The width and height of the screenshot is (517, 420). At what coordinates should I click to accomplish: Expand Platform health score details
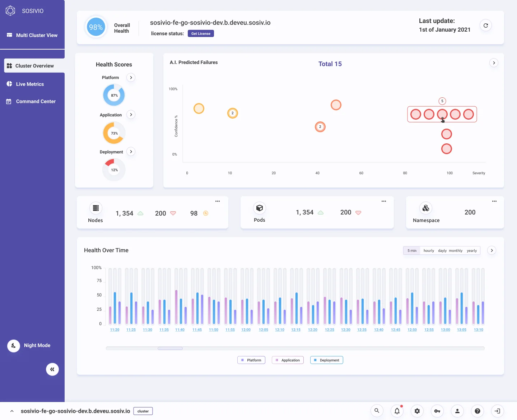coord(131,78)
